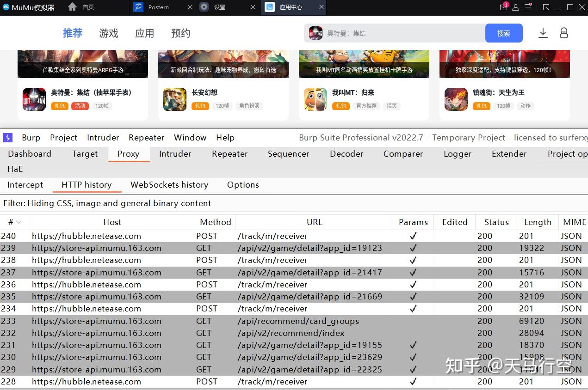Open the 长安幻想 game detail link
The height and width of the screenshot is (390, 588).
coord(204,92)
